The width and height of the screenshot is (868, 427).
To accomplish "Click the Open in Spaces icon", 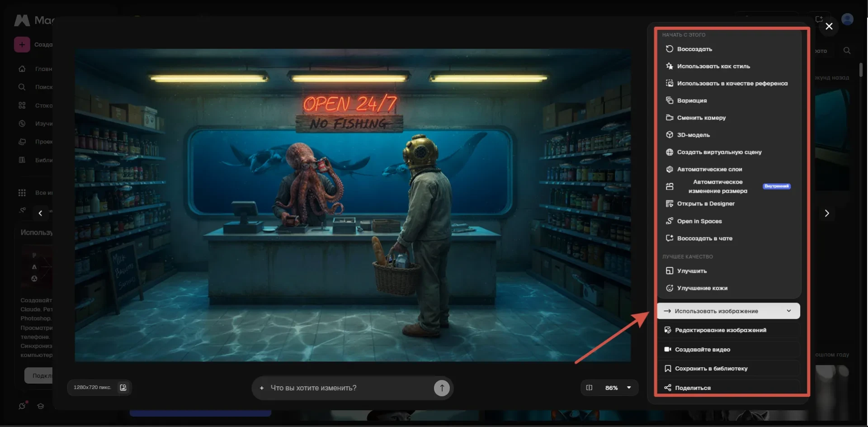I will pos(670,221).
